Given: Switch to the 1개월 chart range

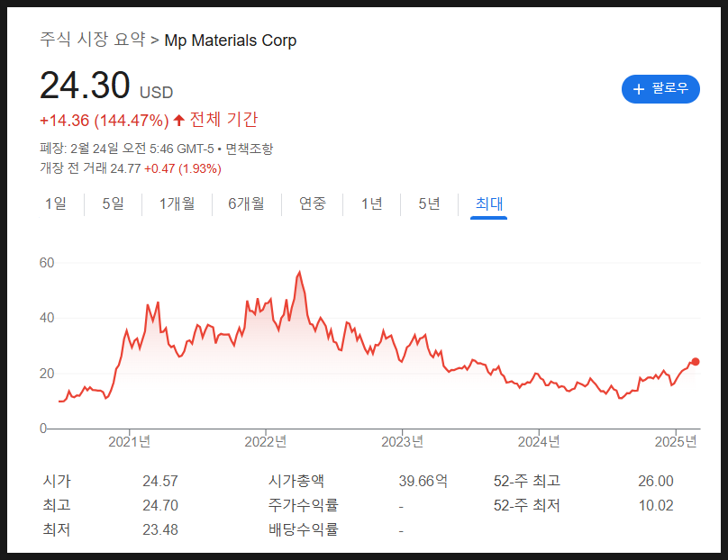Looking at the screenshot, I should click(x=177, y=203).
